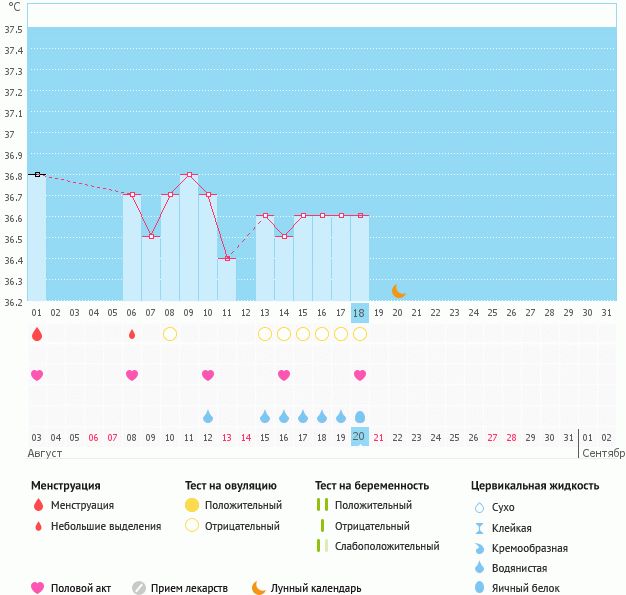Select the negative ovulation test circle on day 08
Screen dimensions: 626x595
[170, 334]
